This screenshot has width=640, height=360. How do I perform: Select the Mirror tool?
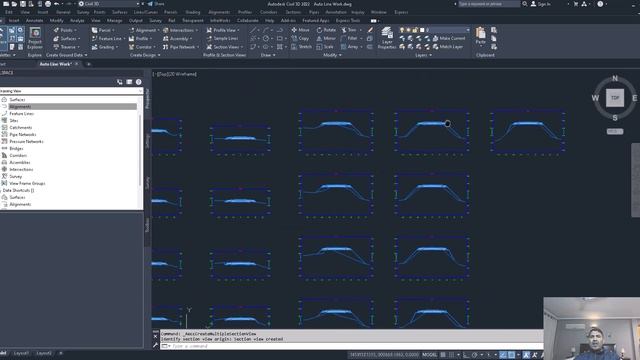click(326, 38)
